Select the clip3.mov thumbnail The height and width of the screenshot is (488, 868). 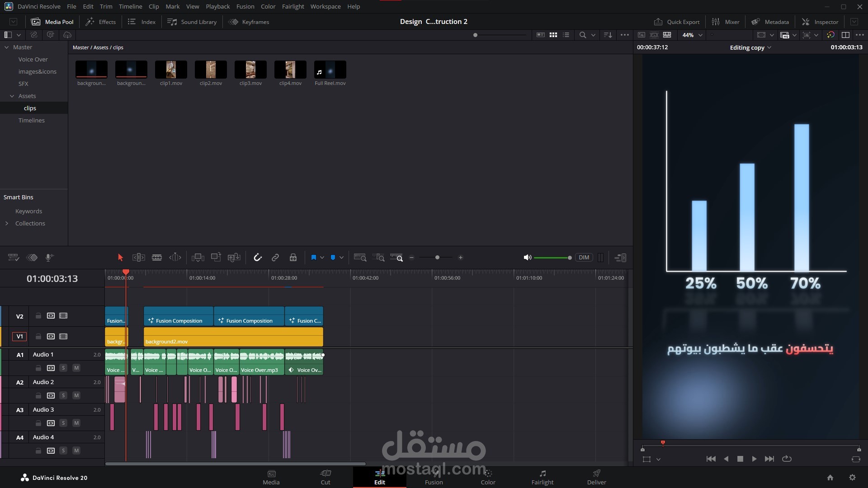tap(250, 70)
